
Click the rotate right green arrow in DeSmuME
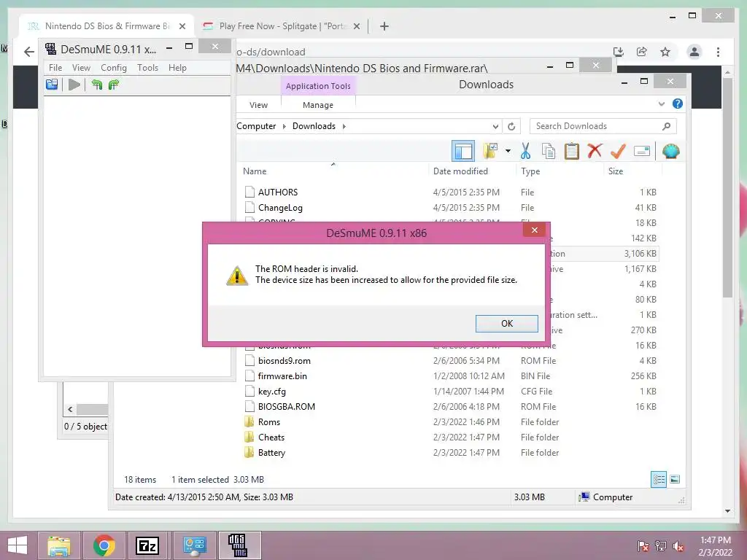click(113, 85)
